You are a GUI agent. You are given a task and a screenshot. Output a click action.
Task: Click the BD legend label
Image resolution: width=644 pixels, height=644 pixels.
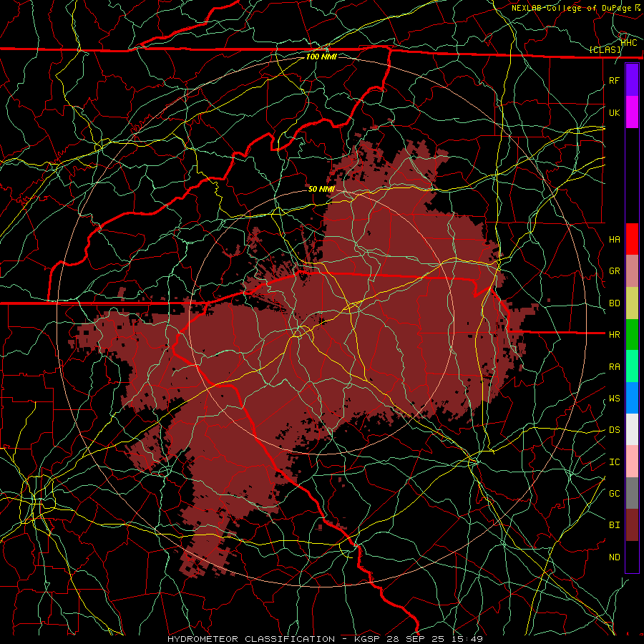(x=614, y=303)
